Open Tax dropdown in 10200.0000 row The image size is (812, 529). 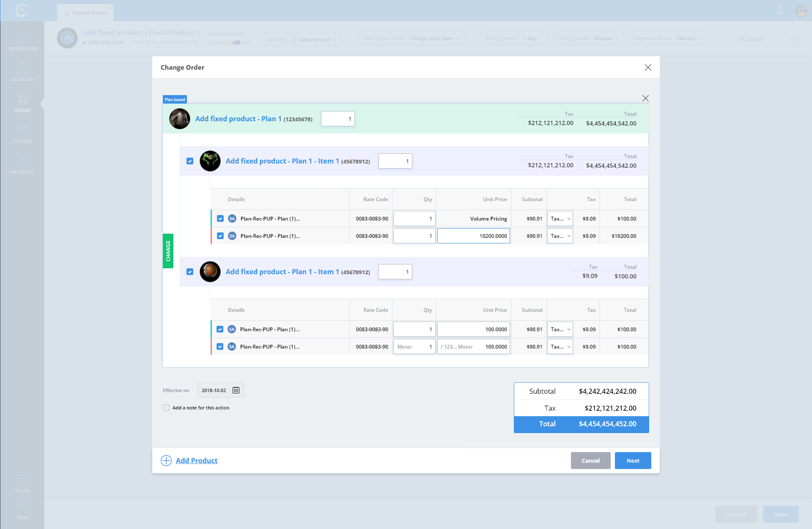[x=560, y=236]
